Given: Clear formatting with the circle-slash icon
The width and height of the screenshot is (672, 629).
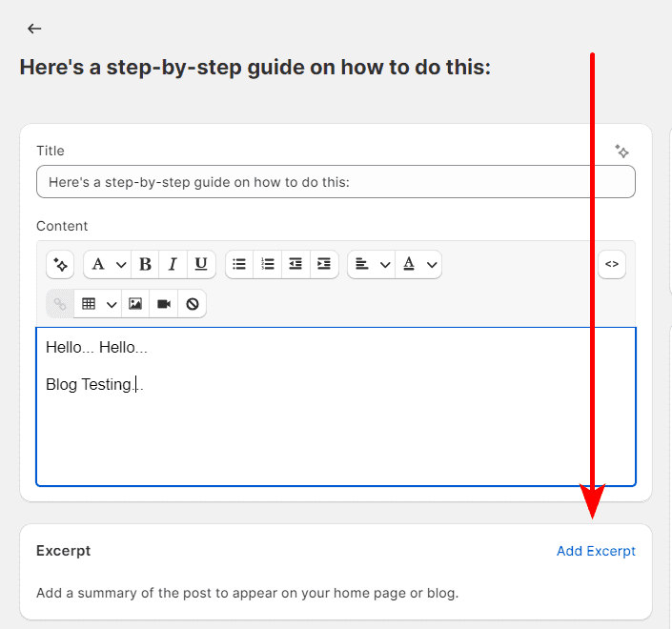Looking at the screenshot, I should [x=193, y=304].
